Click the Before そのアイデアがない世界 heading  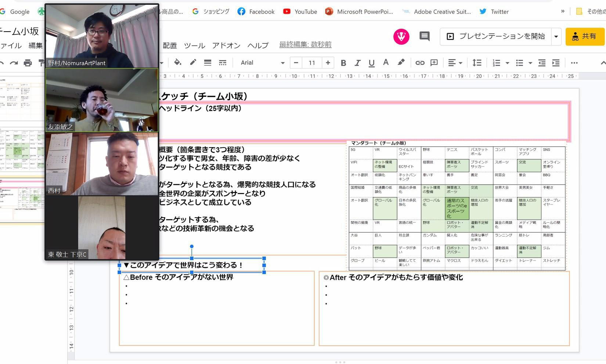point(178,277)
